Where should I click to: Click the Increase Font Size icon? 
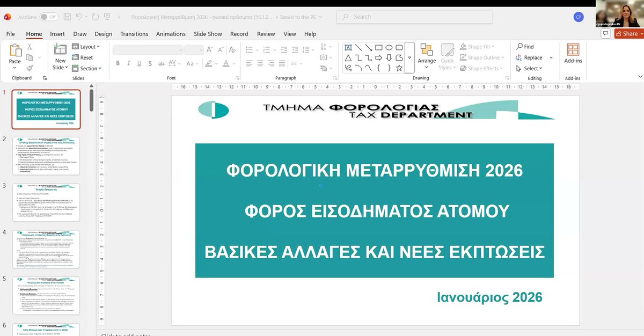point(209,50)
